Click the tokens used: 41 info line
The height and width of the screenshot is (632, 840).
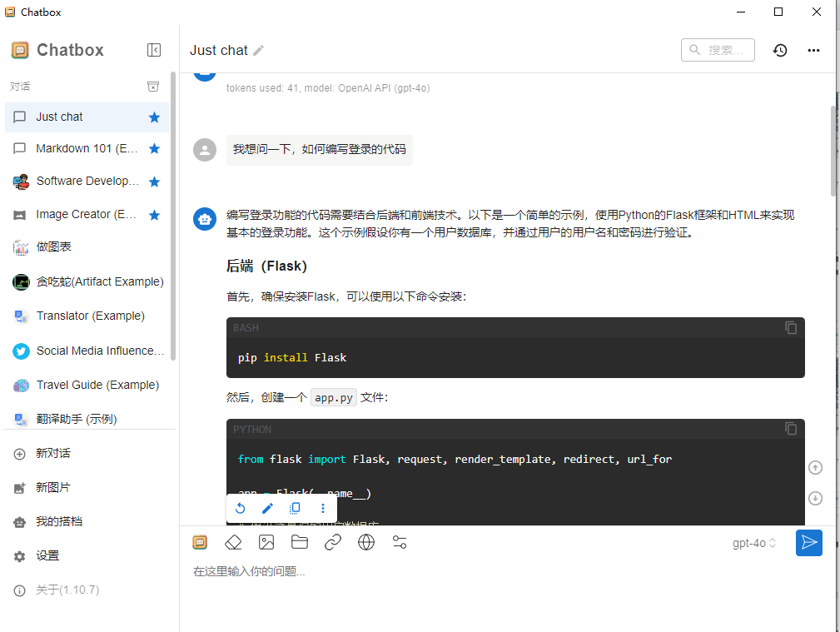pyautogui.click(x=328, y=88)
